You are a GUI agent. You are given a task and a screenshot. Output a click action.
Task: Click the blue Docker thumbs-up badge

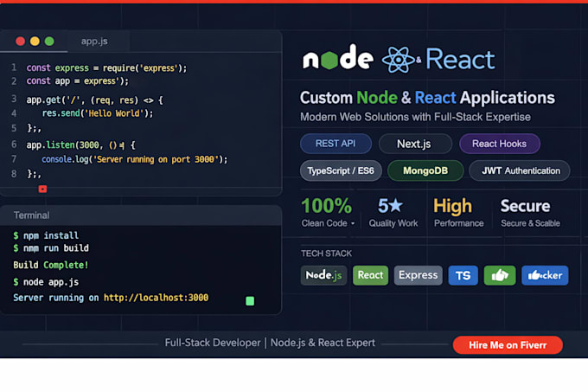(x=545, y=276)
